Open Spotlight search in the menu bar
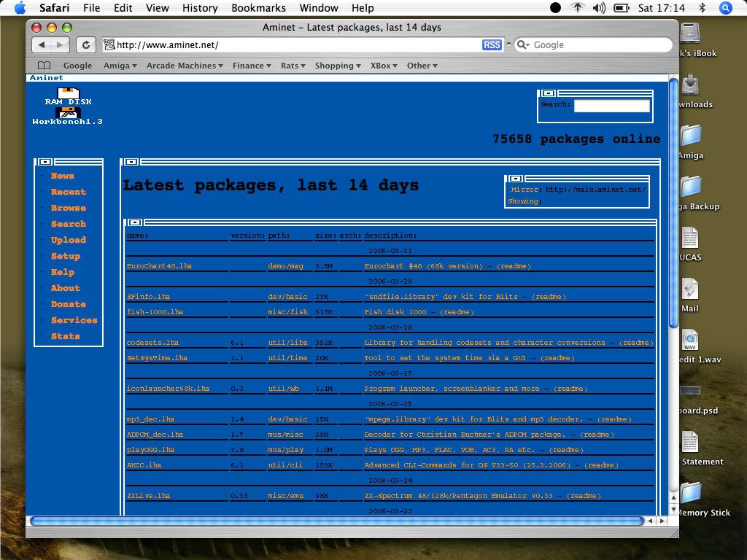This screenshot has height=560, width=747. click(726, 8)
